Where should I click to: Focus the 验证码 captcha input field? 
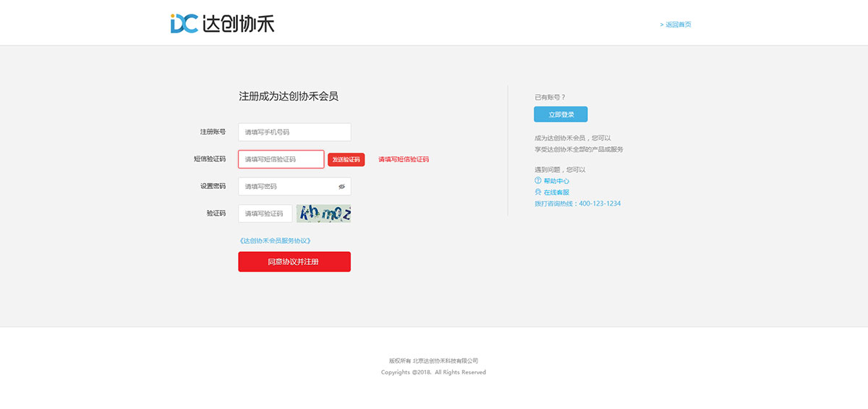[x=265, y=214]
